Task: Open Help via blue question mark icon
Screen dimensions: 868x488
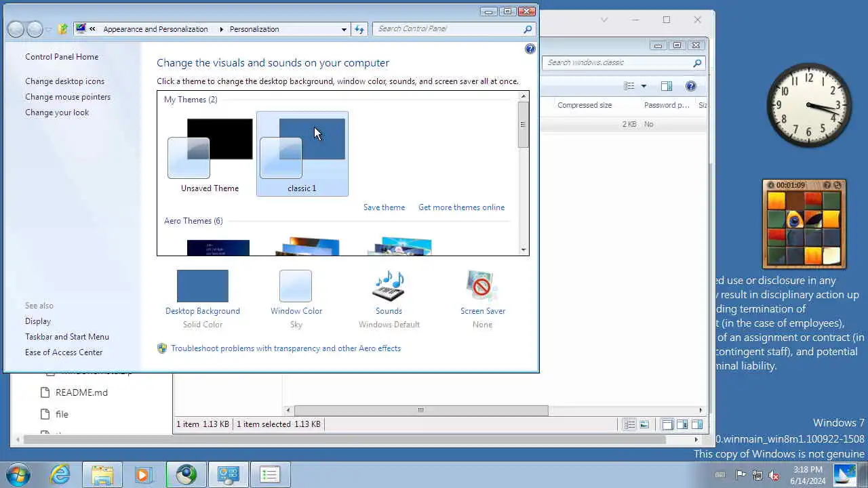Action: pos(530,49)
